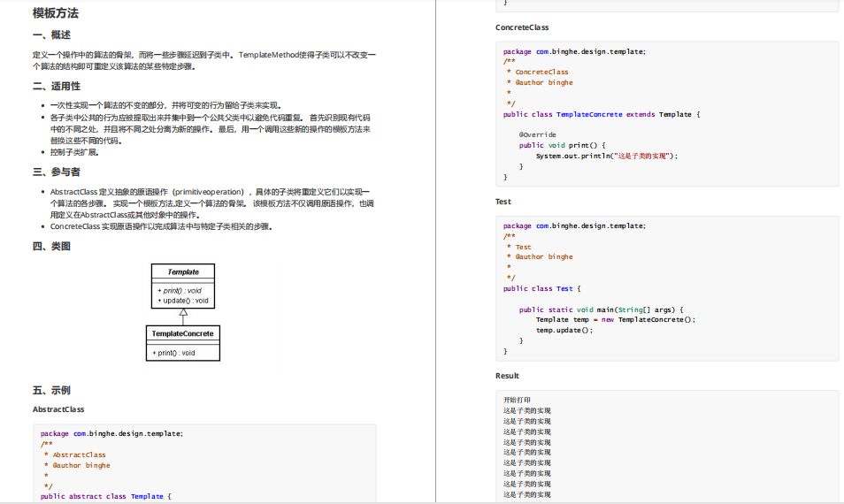Click 'public abstract class Template {' code line
Screen dimensions: 844x504
point(105,496)
